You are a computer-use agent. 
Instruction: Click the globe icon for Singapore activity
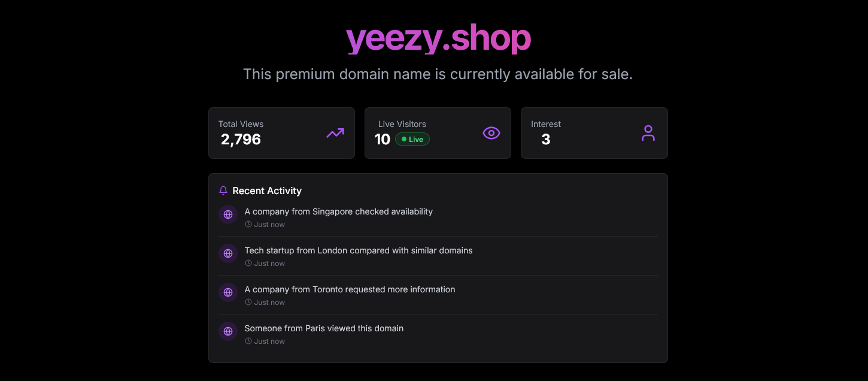[x=228, y=214]
